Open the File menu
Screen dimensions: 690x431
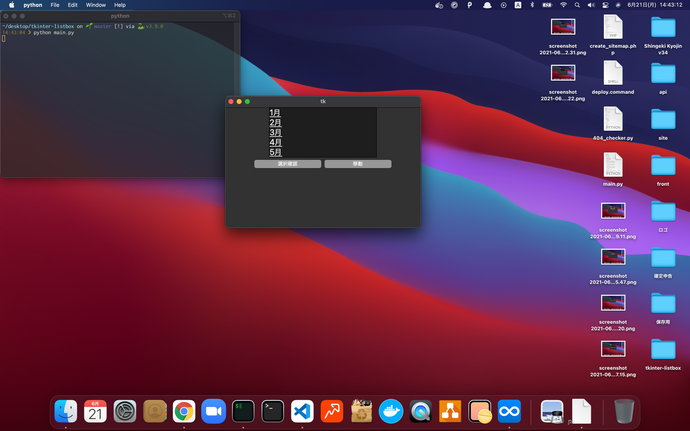[55, 5]
